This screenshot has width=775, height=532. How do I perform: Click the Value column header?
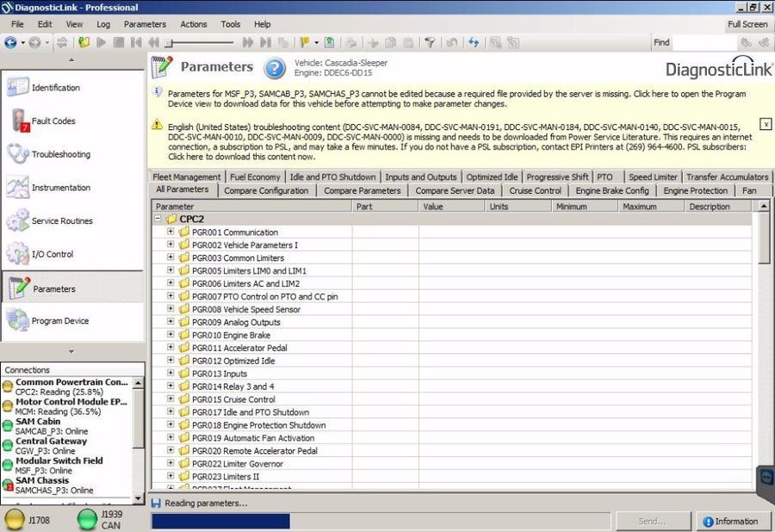(x=451, y=207)
